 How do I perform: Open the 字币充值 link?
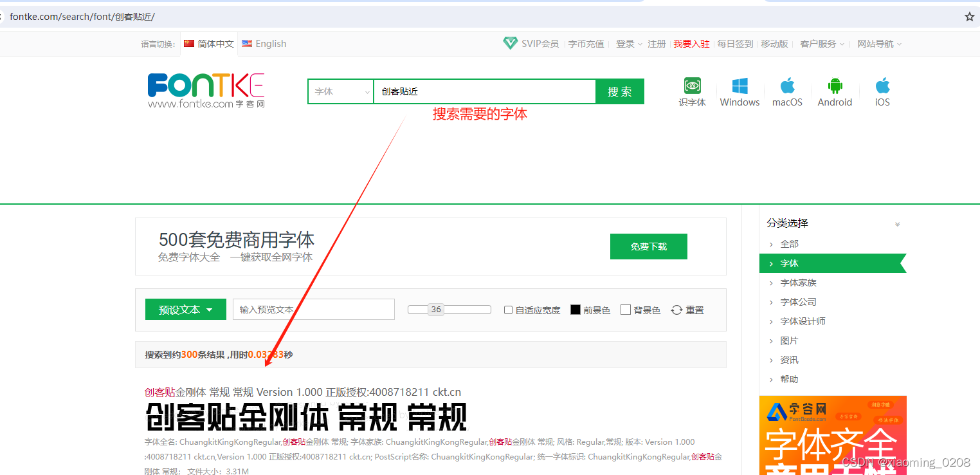pos(586,44)
